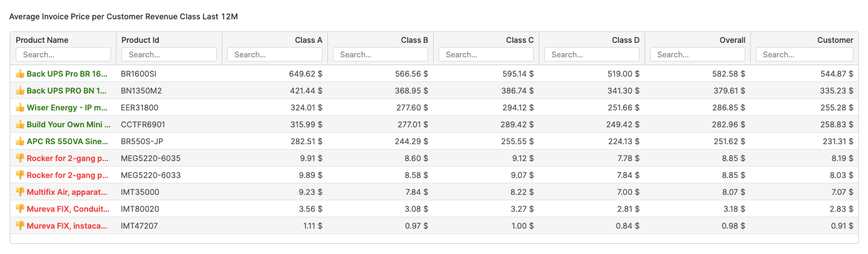Click Overall value 582.58 $
The height and width of the screenshot is (254, 868).
click(728, 74)
